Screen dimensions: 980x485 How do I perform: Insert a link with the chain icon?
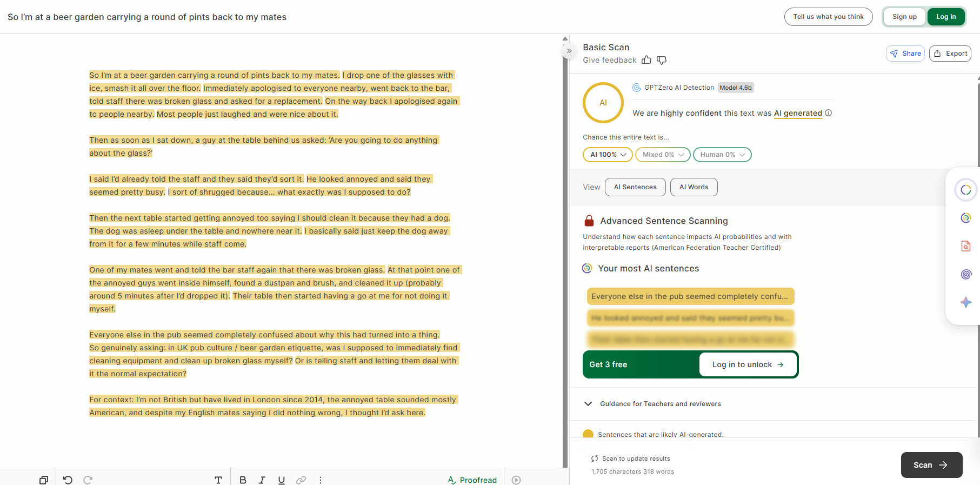301,480
